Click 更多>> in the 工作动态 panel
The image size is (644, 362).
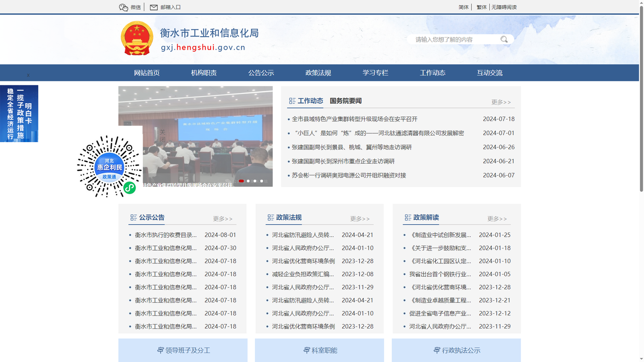point(501,102)
